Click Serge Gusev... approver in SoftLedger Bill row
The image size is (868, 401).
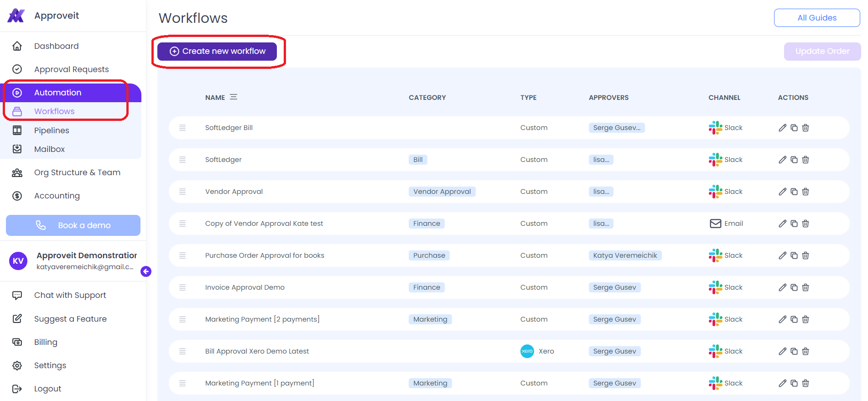tap(617, 128)
